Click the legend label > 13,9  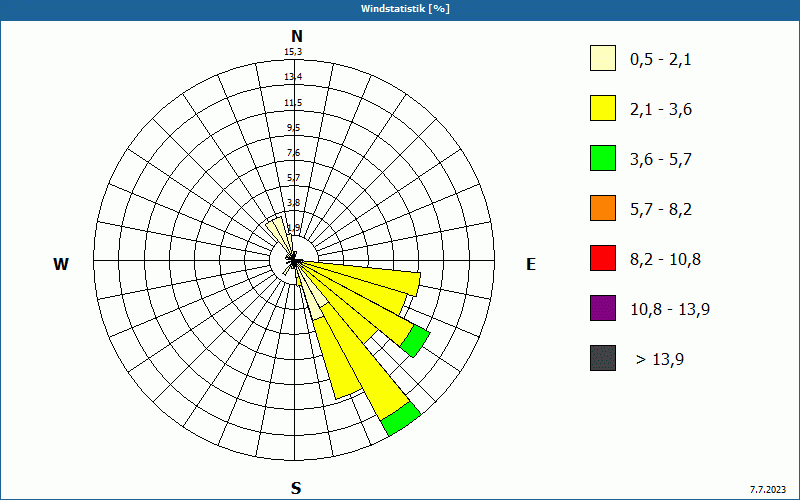[x=660, y=360]
